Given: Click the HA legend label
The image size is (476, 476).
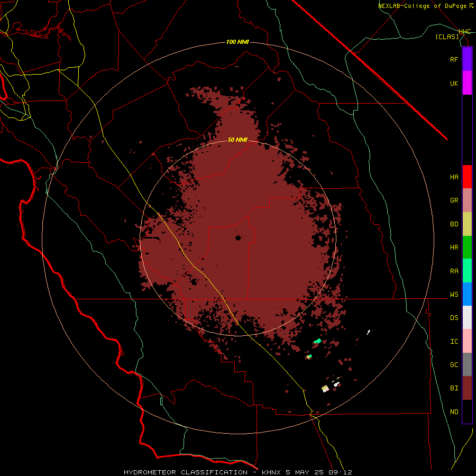Looking at the screenshot, I should (x=454, y=177).
